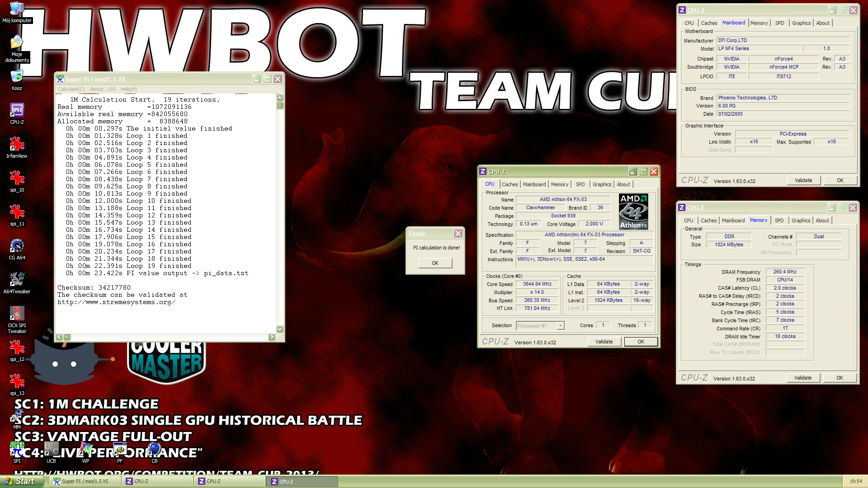868x488 pixels.
Task: Click the Manufacturer field DFI Corp,LTD
Action: point(783,40)
